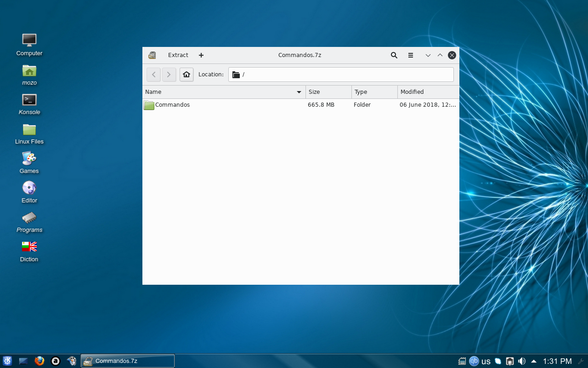Click the Location path field
588x368 pixels.
(341, 75)
